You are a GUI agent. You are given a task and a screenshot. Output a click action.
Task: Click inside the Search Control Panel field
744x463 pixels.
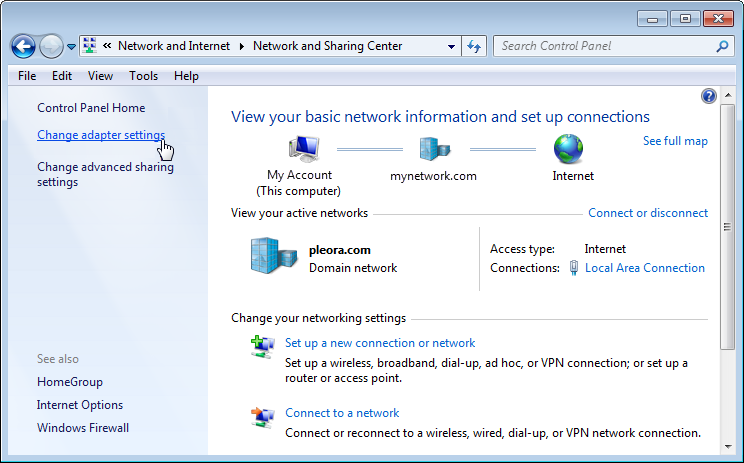point(604,46)
